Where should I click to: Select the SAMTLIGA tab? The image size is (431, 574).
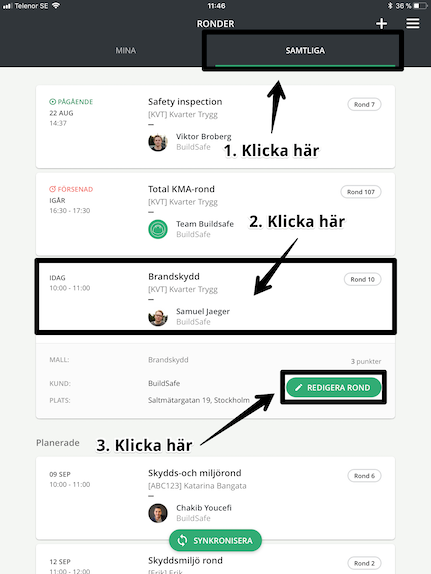tap(305, 51)
